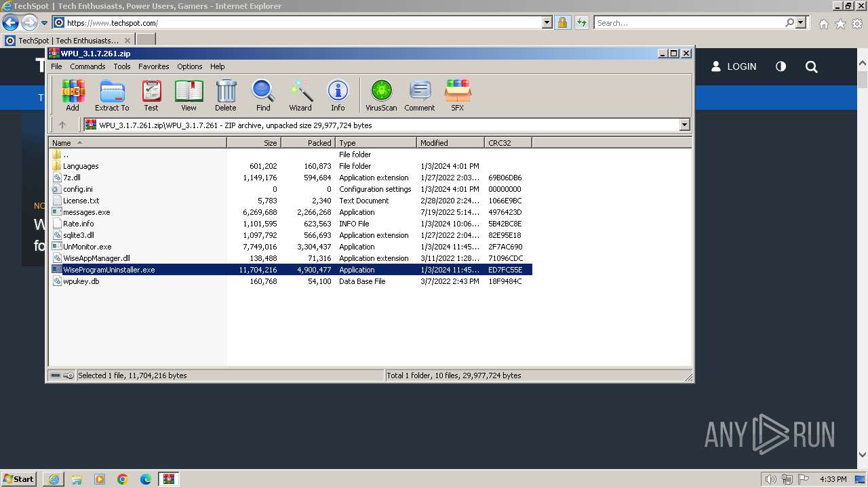This screenshot has width=868, height=488.
Task: Open the Help menu
Action: [217, 66]
